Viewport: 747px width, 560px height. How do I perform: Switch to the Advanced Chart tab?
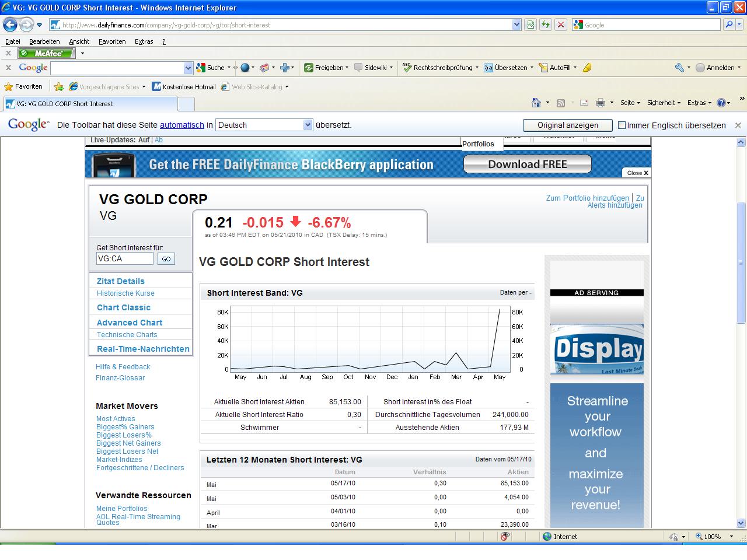(129, 322)
